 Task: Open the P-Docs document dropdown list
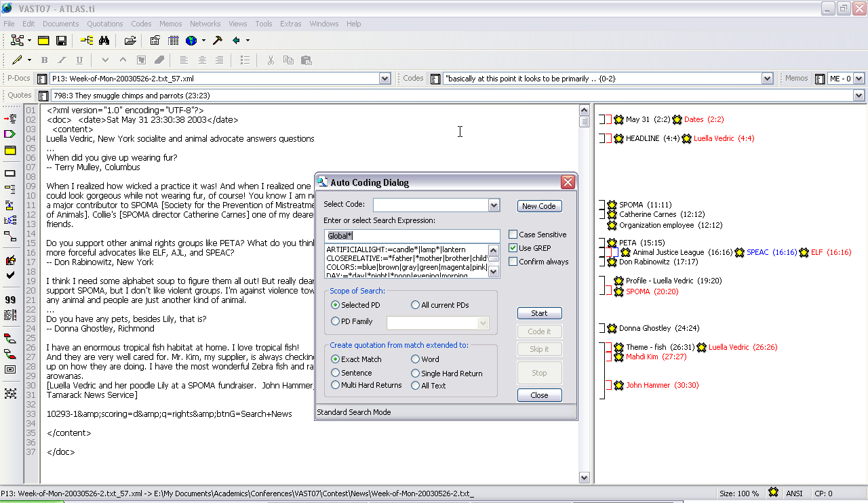385,79
